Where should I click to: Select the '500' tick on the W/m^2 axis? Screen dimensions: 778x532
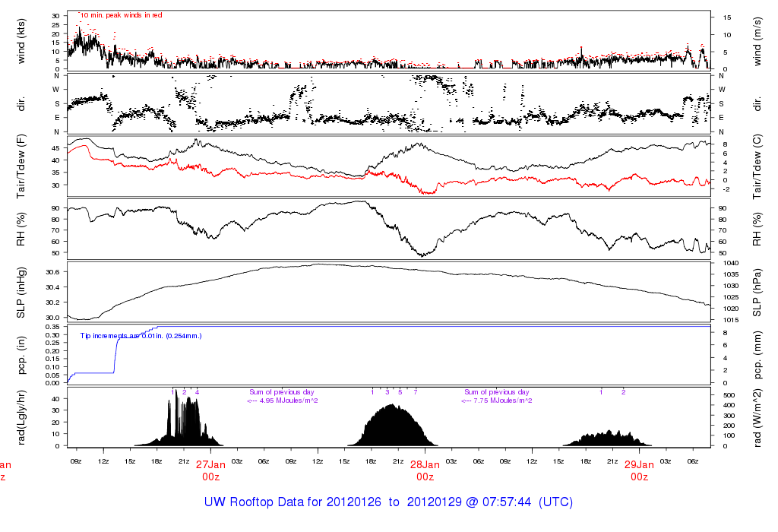[x=729, y=395]
